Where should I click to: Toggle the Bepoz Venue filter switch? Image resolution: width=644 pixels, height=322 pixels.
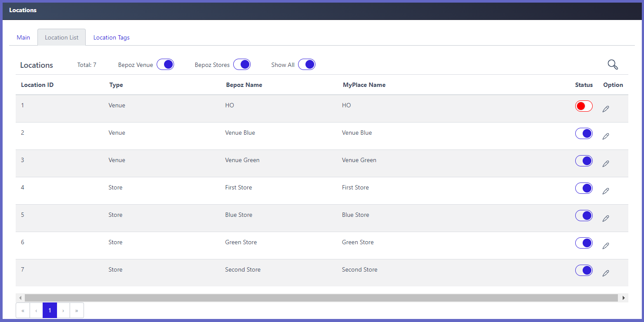click(x=165, y=64)
